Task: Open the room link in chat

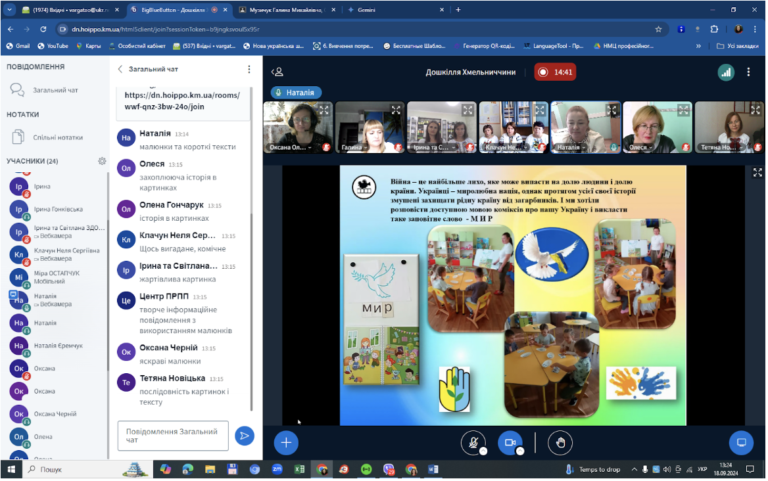Action: point(182,101)
